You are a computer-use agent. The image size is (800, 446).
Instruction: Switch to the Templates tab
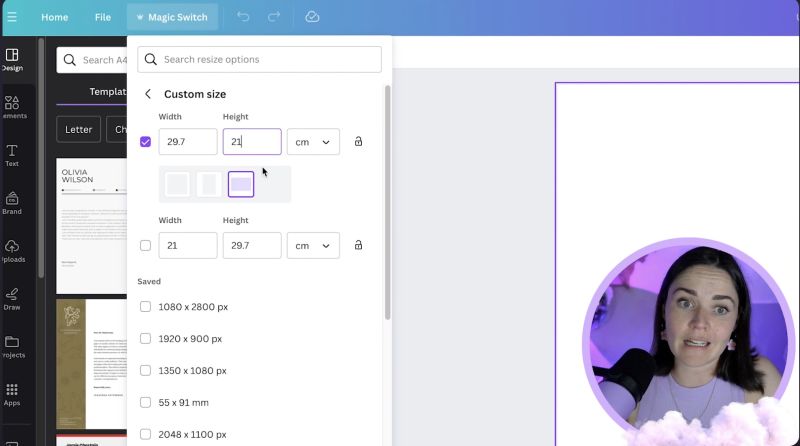[x=108, y=92]
